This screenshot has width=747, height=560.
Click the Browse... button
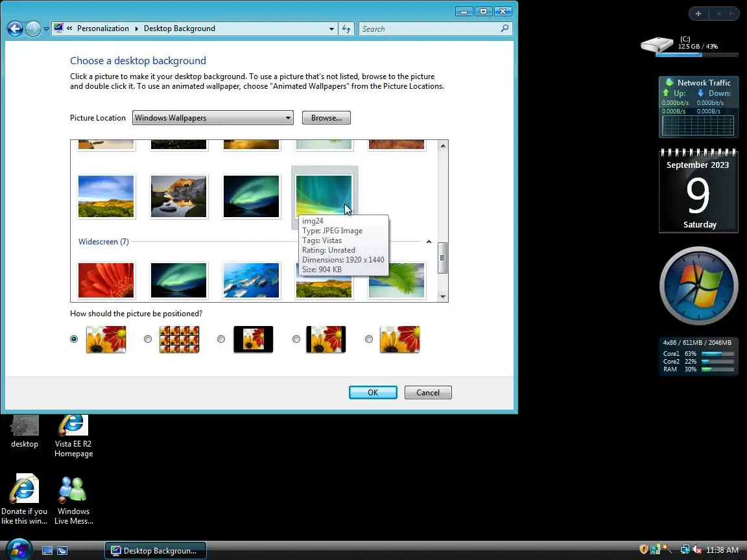tap(326, 117)
